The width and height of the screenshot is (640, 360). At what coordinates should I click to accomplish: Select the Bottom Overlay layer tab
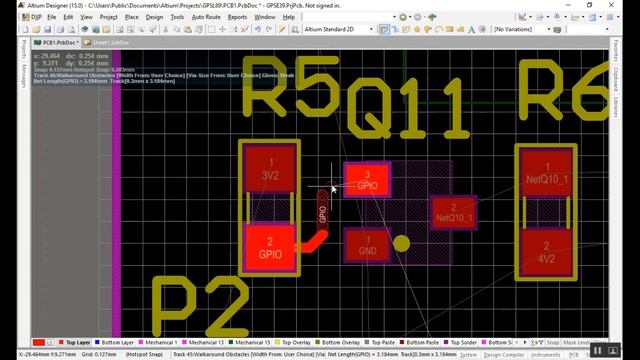click(338, 342)
